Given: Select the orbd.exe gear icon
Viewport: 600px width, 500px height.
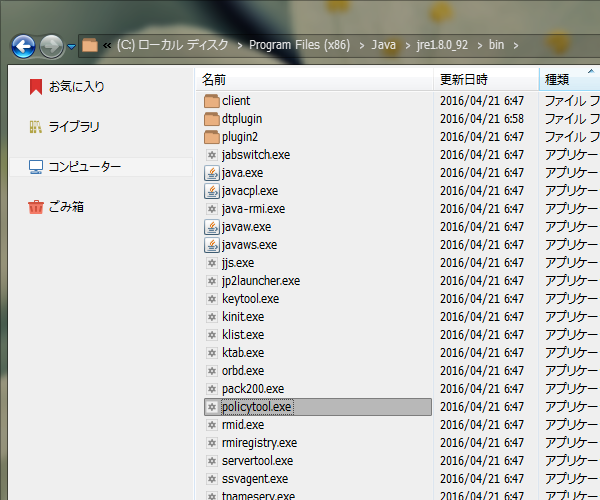Looking at the screenshot, I should click(x=212, y=371).
